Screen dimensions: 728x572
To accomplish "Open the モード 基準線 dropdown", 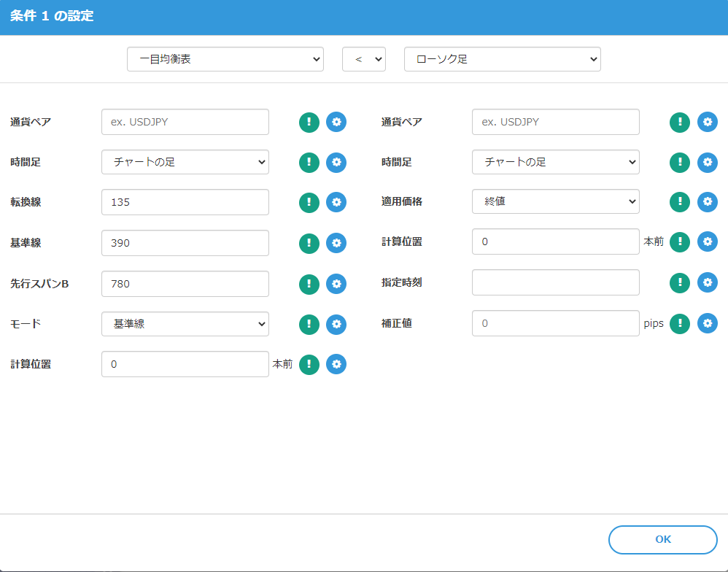I will tap(185, 324).
